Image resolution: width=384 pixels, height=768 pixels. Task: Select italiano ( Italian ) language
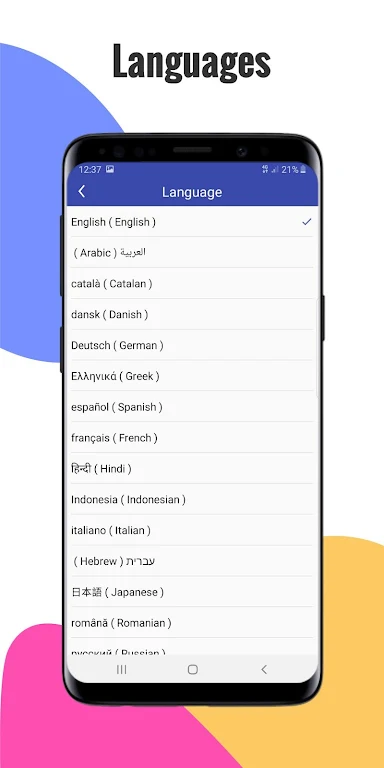[x=192, y=530]
